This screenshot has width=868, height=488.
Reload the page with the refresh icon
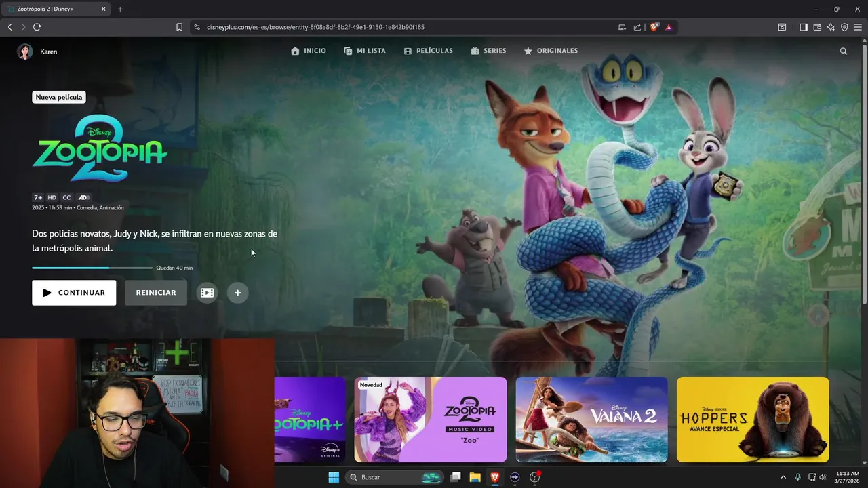coord(37,27)
